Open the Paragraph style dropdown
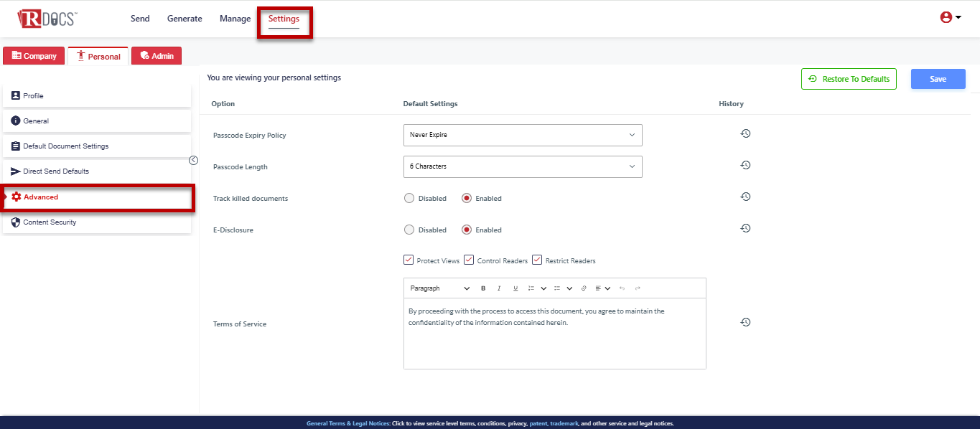The image size is (980, 429). point(439,288)
